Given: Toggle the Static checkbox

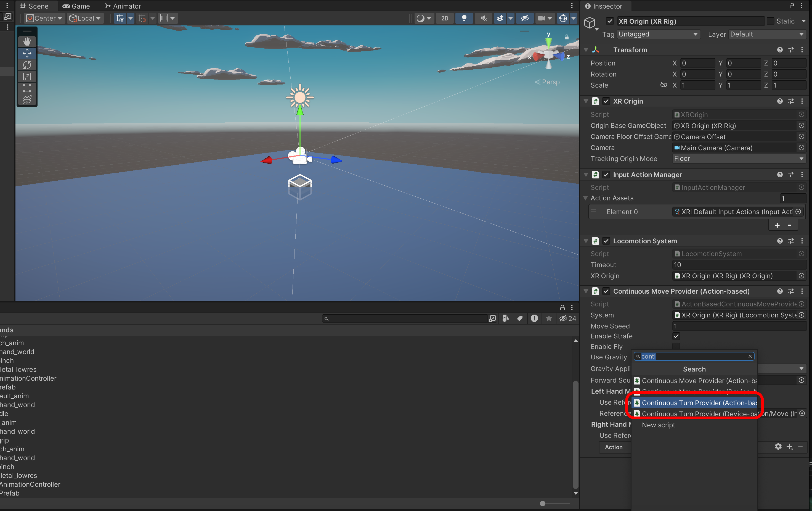Looking at the screenshot, I should coord(771,21).
